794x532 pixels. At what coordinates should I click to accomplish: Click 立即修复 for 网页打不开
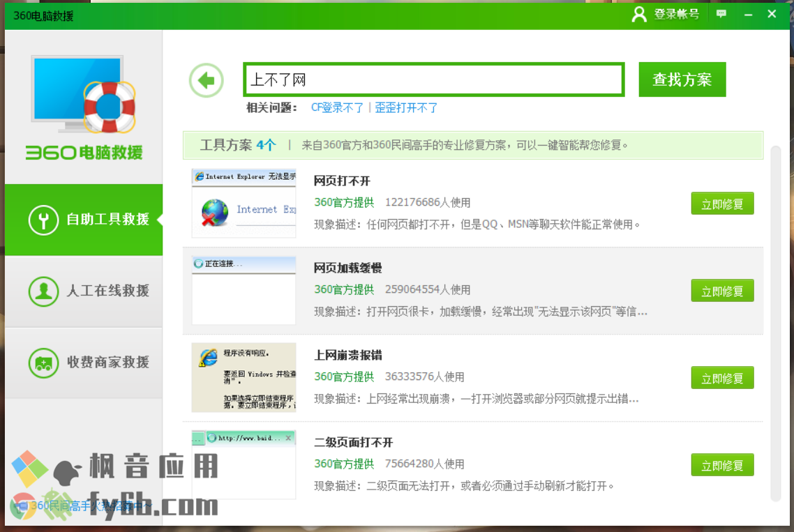click(x=722, y=204)
